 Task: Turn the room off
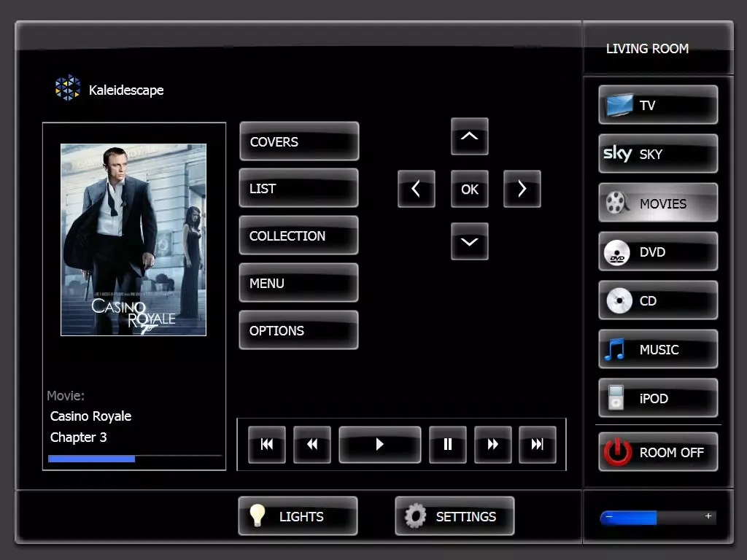[658, 452]
